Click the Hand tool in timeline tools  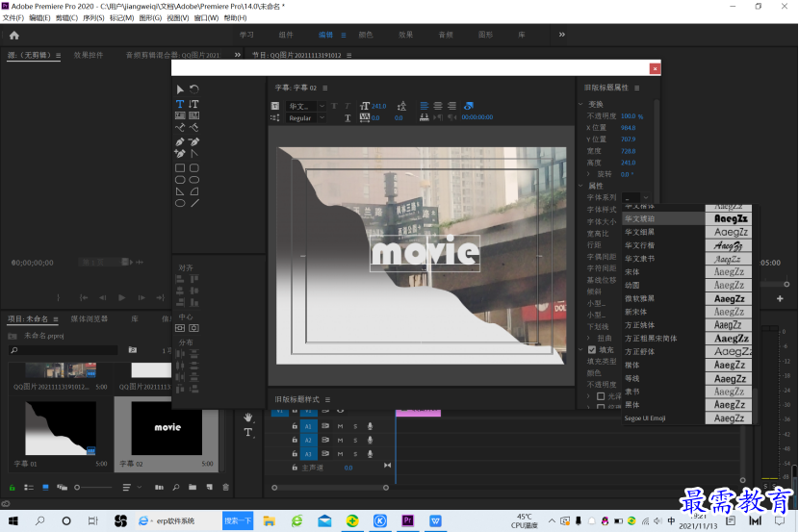tap(248, 418)
